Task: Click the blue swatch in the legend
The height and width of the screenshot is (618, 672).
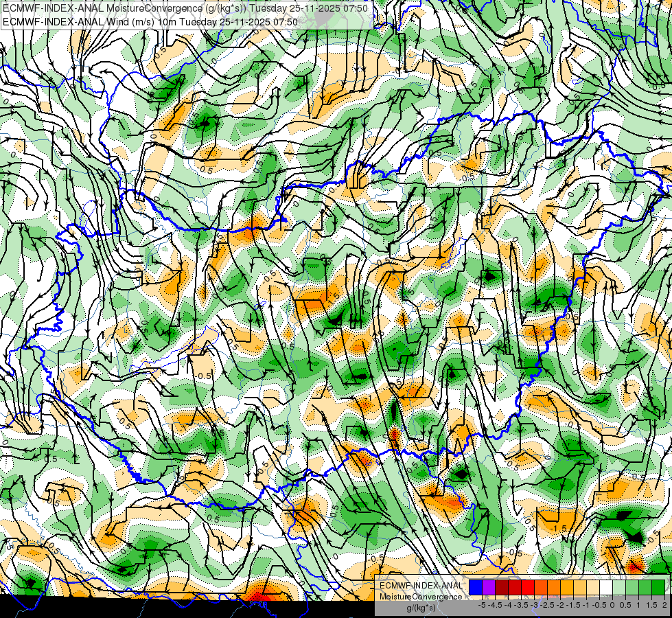Action: (x=476, y=587)
